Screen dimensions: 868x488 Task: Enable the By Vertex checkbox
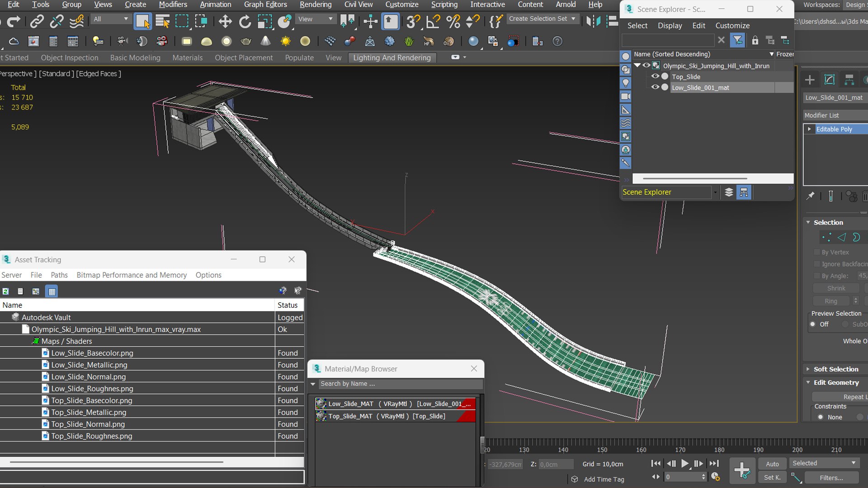click(x=817, y=252)
